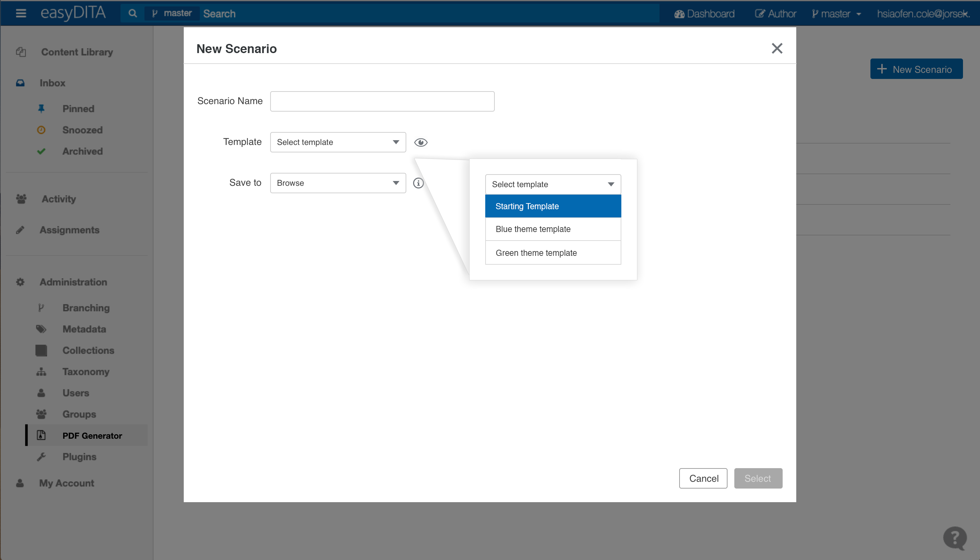980x560 pixels.
Task: Click the Inbox tray icon
Action: 20,83
